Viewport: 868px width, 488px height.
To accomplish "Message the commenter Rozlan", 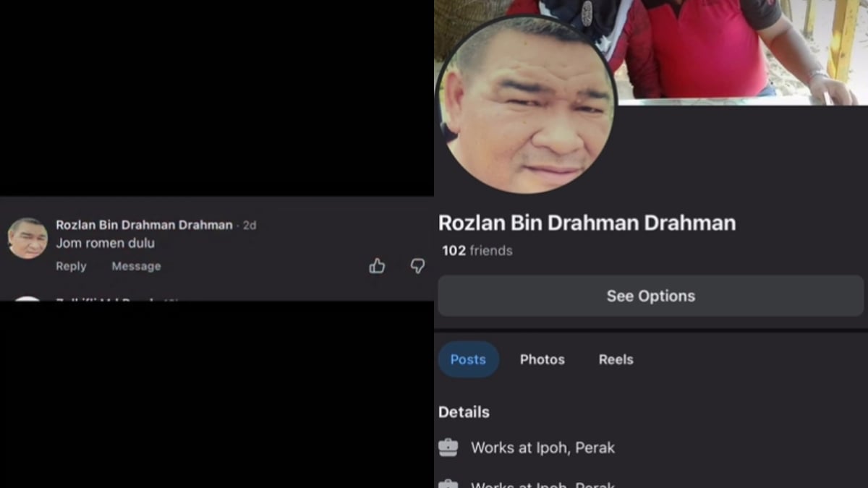I will (136, 266).
